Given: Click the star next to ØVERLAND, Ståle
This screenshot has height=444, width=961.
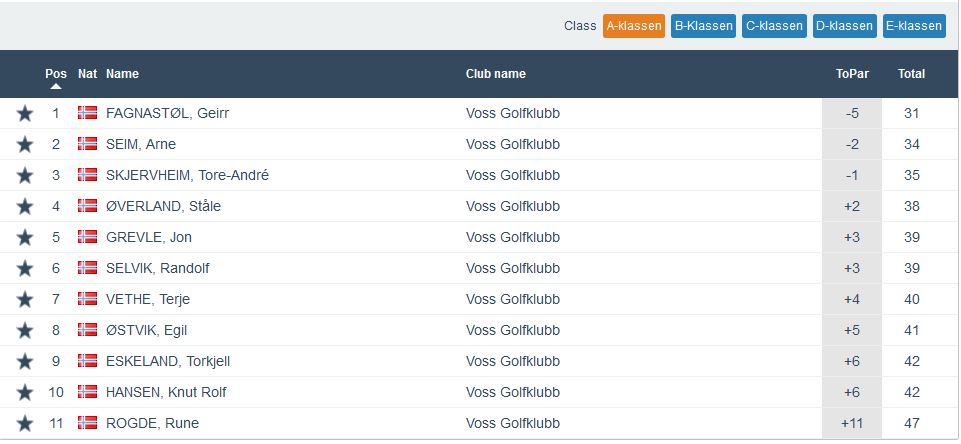Looking at the screenshot, I should point(25,207).
